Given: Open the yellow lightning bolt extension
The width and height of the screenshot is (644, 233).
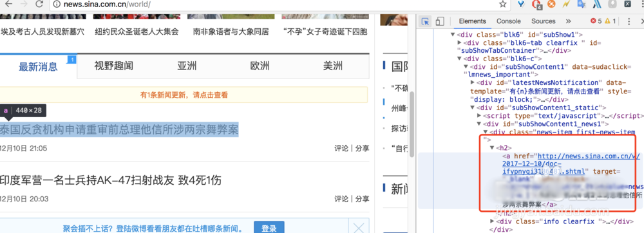Looking at the screenshot, I should pyautogui.click(x=566, y=4).
